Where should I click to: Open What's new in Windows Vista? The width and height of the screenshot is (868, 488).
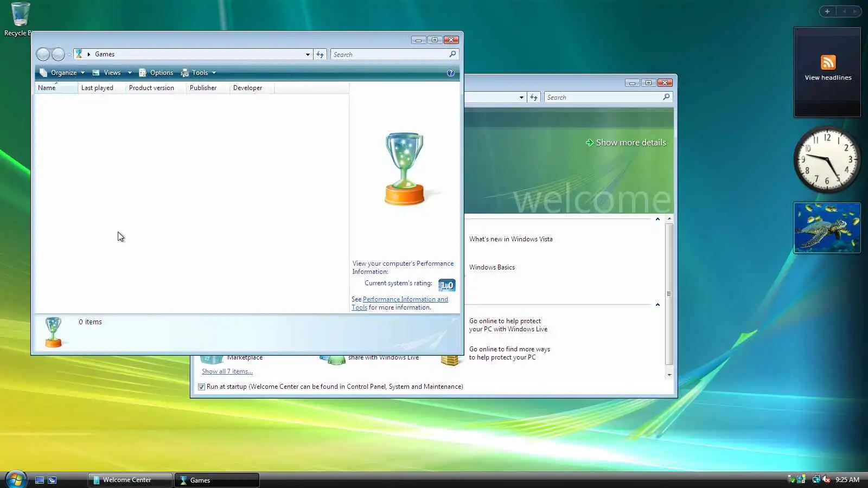(510, 239)
